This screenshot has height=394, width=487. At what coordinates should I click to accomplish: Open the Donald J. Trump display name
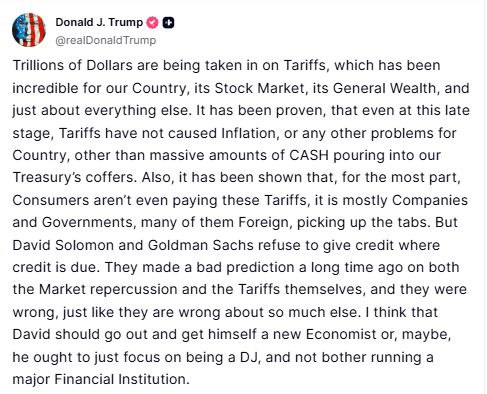[99, 22]
